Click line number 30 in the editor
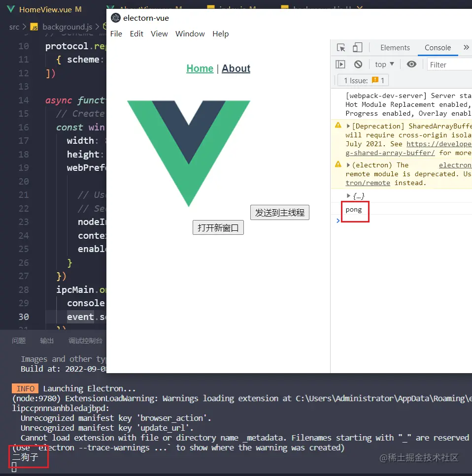Viewport: 472px width, 476px height. point(24,317)
